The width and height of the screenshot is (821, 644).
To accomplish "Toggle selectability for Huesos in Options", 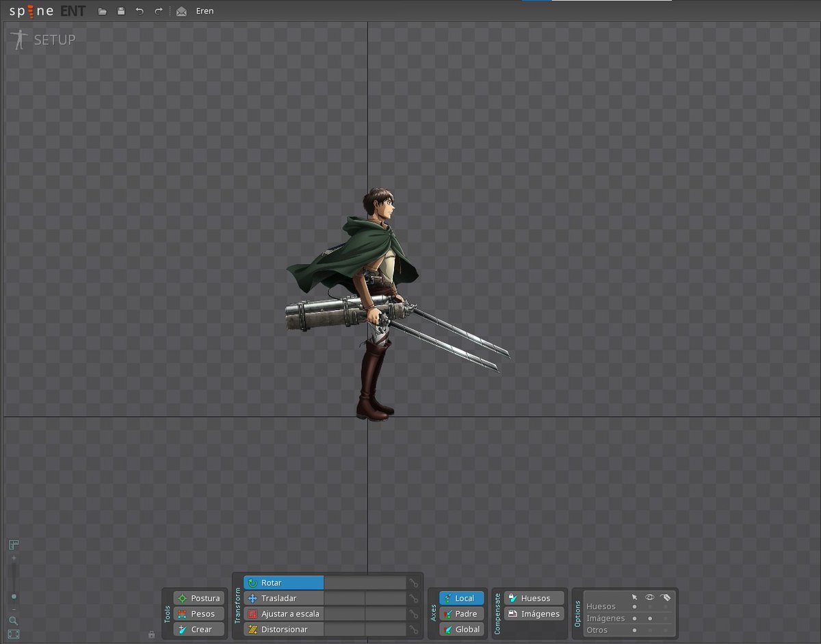I will 634,606.
